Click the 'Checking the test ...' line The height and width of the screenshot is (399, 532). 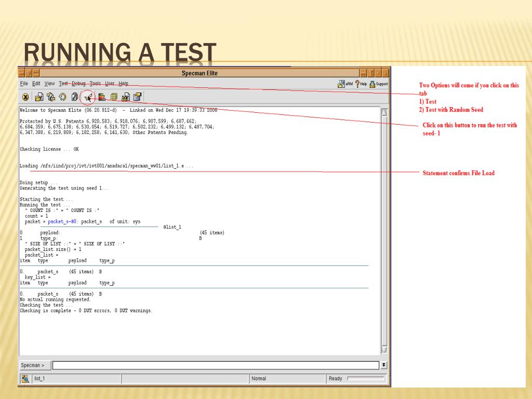click(46, 305)
